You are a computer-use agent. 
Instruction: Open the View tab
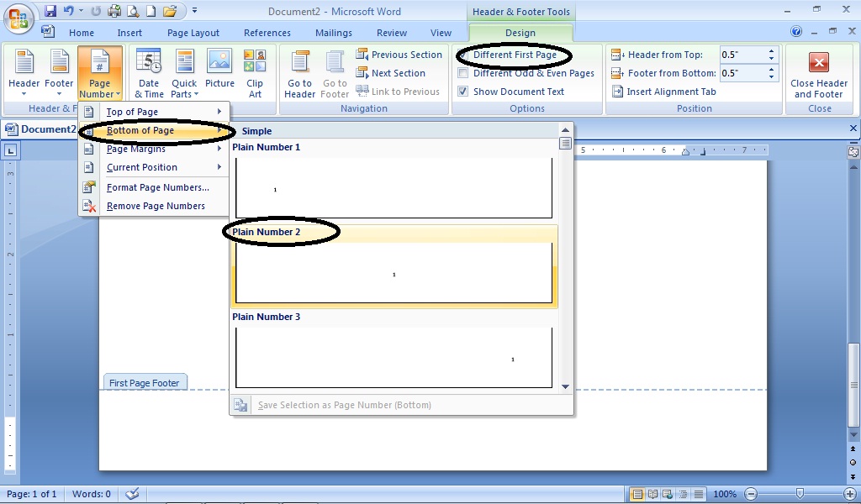coord(441,33)
